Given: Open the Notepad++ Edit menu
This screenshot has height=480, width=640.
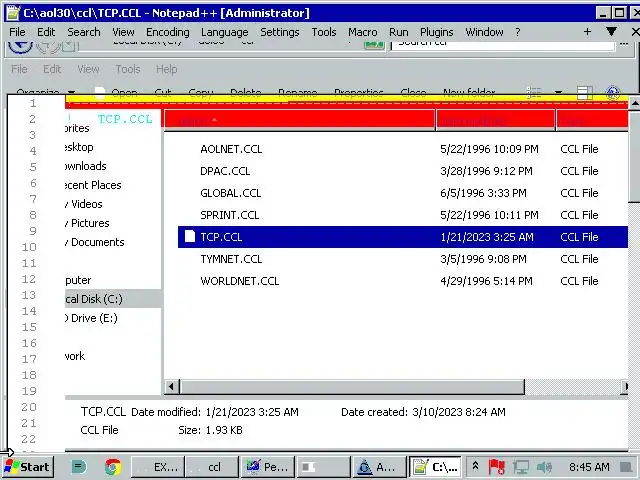Looking at the screenshot, I should pyautogui.click(x=46, y=32).
